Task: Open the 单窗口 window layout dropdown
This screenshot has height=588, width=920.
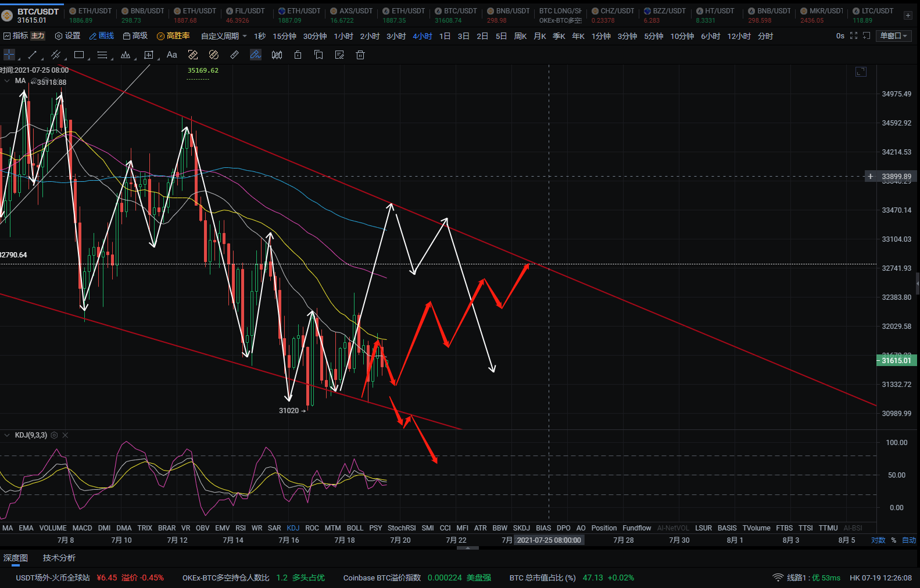Action: point(893,36)
